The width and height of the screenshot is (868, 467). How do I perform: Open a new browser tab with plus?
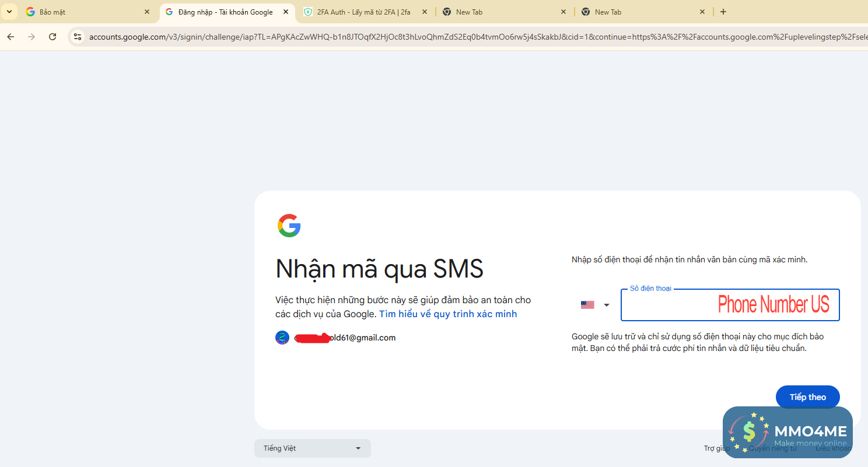[x=723, y=12]
